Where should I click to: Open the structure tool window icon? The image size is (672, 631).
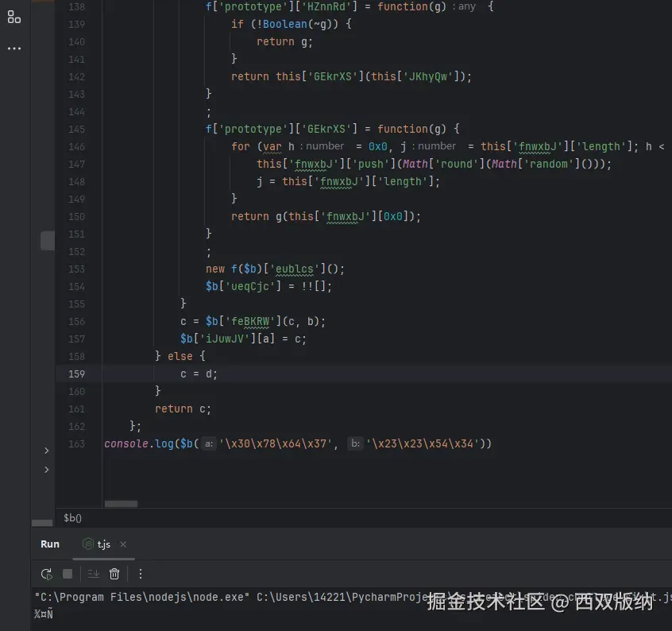(x=14, y=17)
